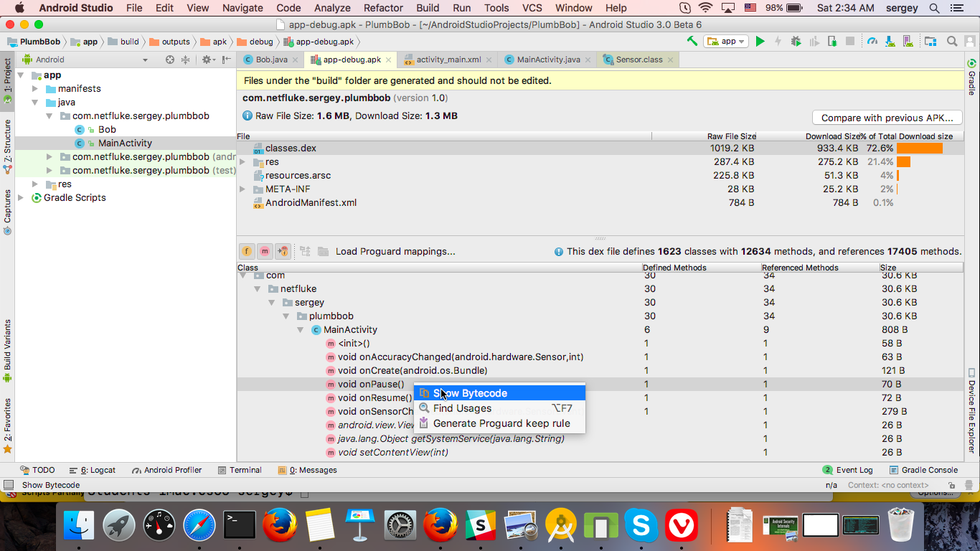
Task: Select Generate Proguard keep rule menu item
Action: coord(499,423)
